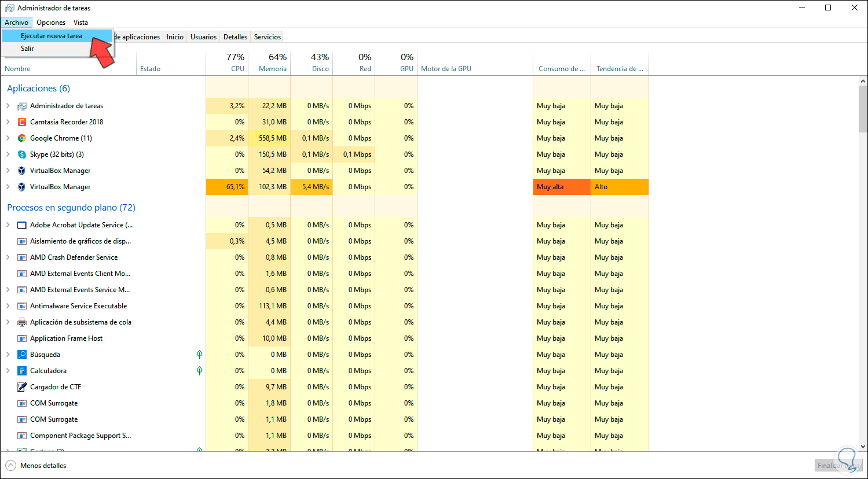Select Ejecutar nueva tarea menu entry
Screen dimensions: 868x479
(x=52, y=36)
